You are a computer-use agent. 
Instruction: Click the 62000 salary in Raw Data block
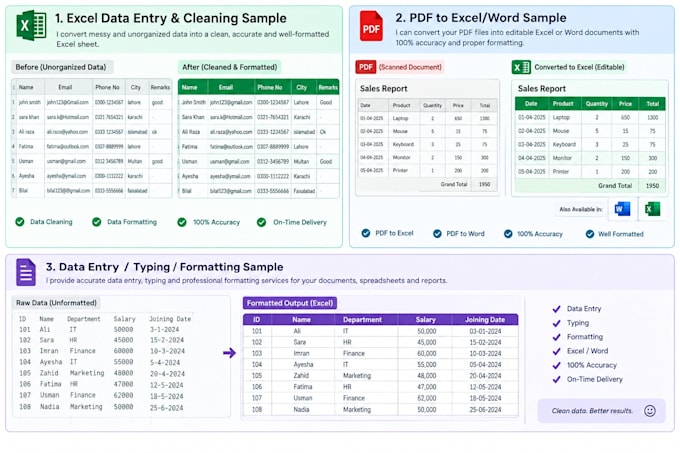click(x=123, y=395)
